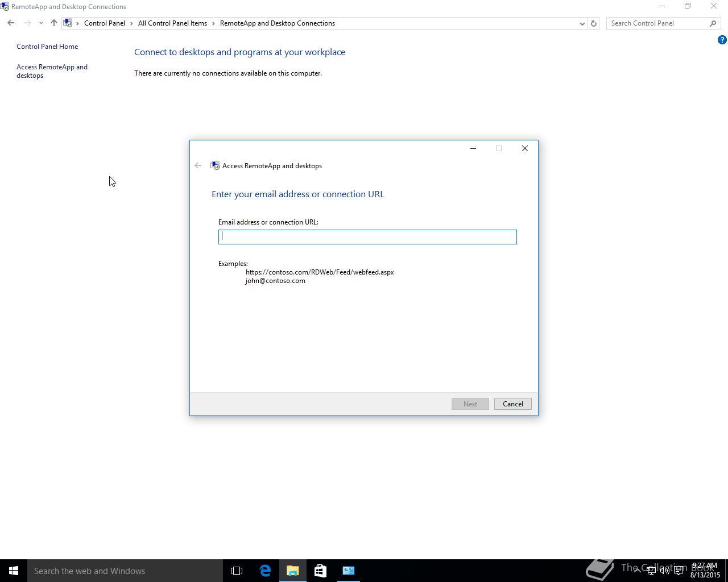This screenshot has width=728, height=582.
Task: Open Task View from the taskbar
Action: pyautogui.click(x=237, y=571)
